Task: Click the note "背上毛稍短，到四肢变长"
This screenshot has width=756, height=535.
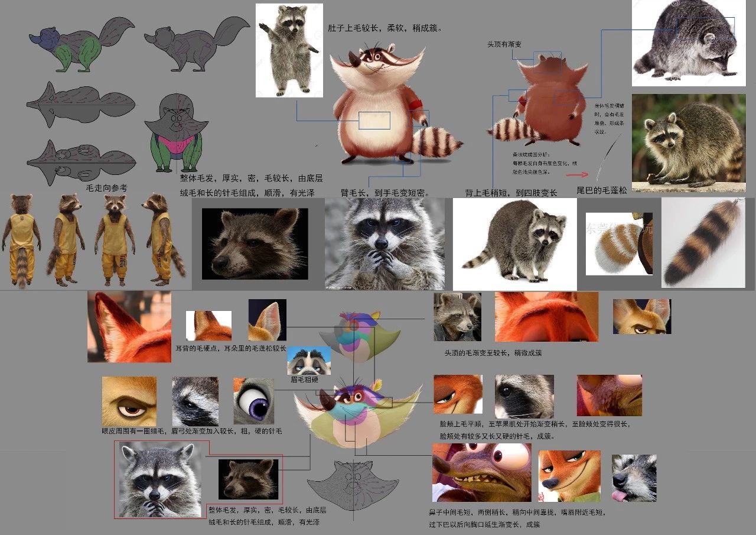Action: pos(511,193)
